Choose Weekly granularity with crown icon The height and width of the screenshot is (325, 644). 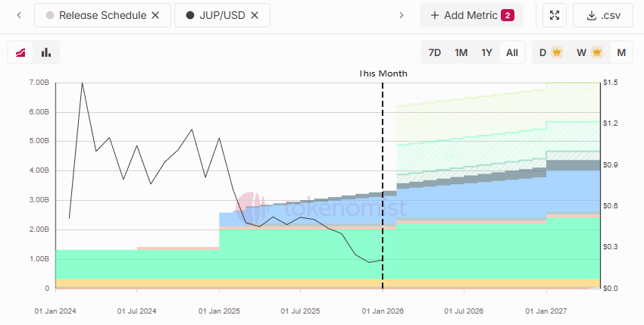click(588, 52)
